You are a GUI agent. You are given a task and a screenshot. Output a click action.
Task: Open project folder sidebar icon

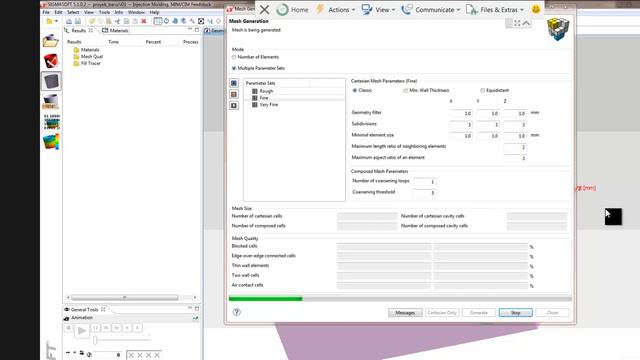(x=51, y=41)
